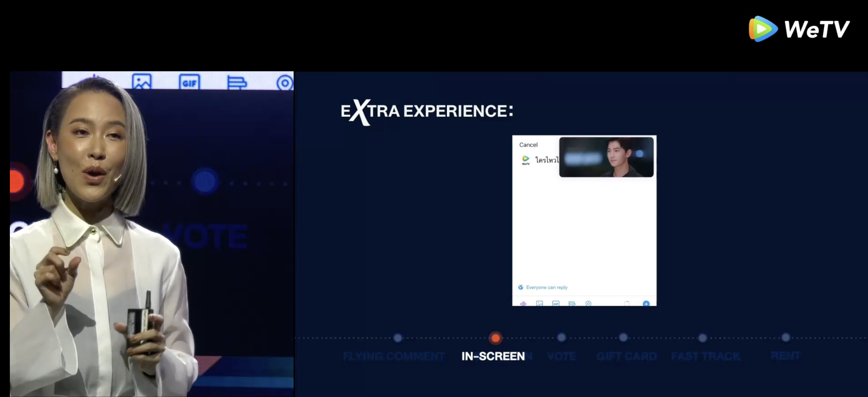Click the highlighted orange IN-SCREEN timeline dot
The image size is (868, 397).
[x=495, y=338]
